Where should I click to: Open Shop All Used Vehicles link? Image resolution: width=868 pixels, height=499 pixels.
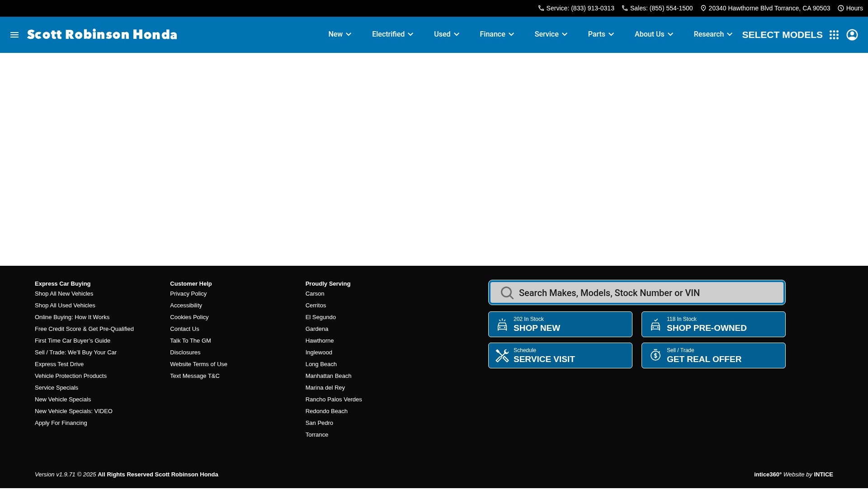coord(65,306)
